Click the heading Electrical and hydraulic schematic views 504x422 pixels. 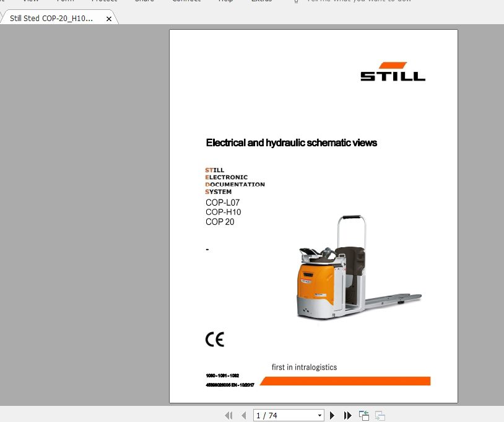(291, 143)
